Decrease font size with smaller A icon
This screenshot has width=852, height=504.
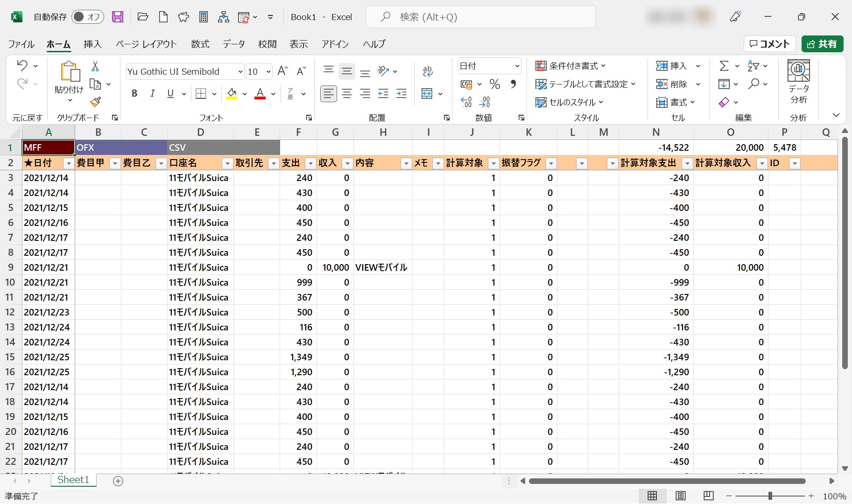(x=301, y=71)
